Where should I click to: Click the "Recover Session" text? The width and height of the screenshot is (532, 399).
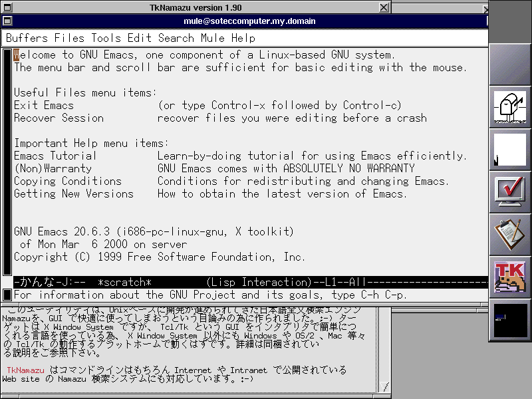click(x=59, y=118)
